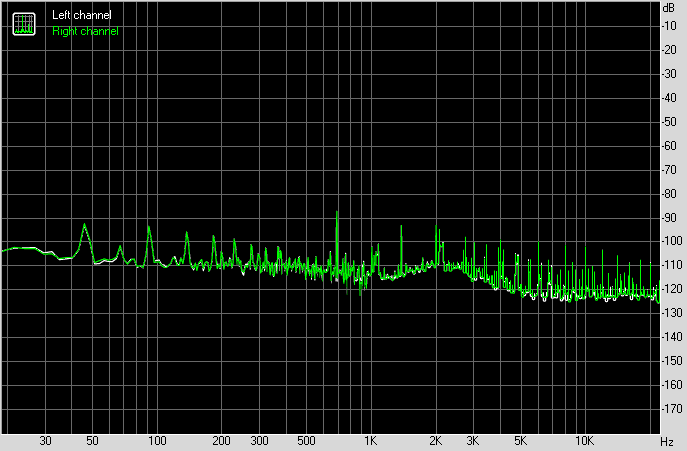Click the 'dB' axis unit label
The image size is (687, 451).
[x=669, y=8]
